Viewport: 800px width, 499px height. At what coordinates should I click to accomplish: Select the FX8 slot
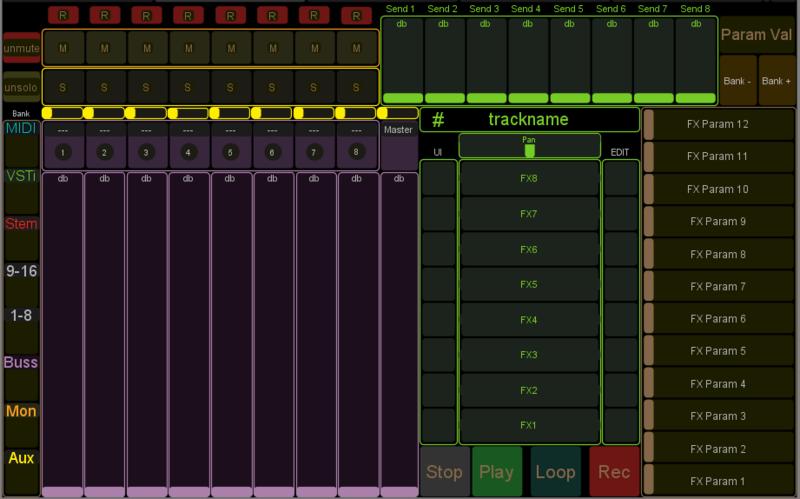529,179
